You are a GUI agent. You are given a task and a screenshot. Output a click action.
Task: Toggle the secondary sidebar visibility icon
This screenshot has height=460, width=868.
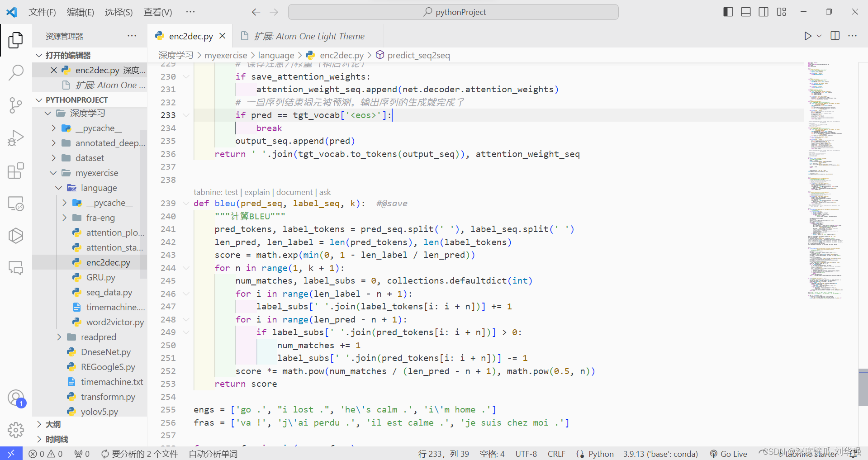click(764, 12)
